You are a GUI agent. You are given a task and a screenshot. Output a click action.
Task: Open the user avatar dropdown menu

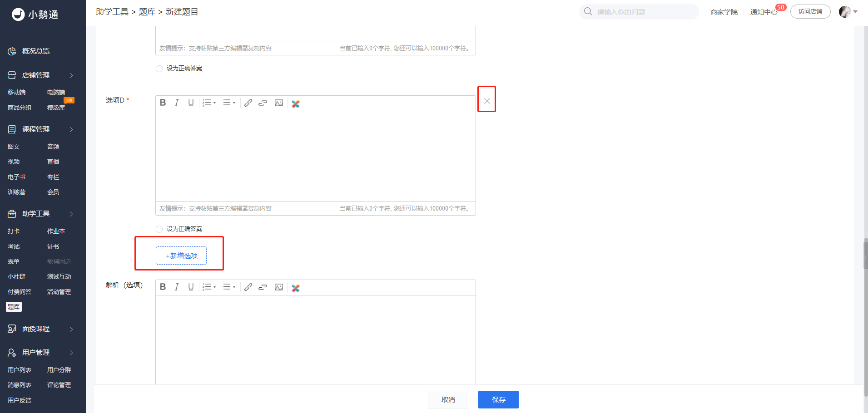848,12
